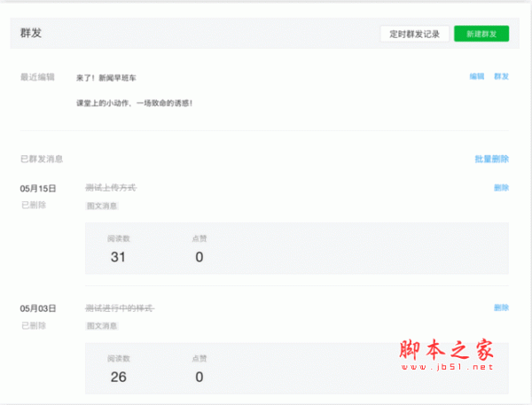532x405 pixels.
Task: Open draft title 来了！新闻早班车
Action: pyautogui.click(x=106, y=78)
